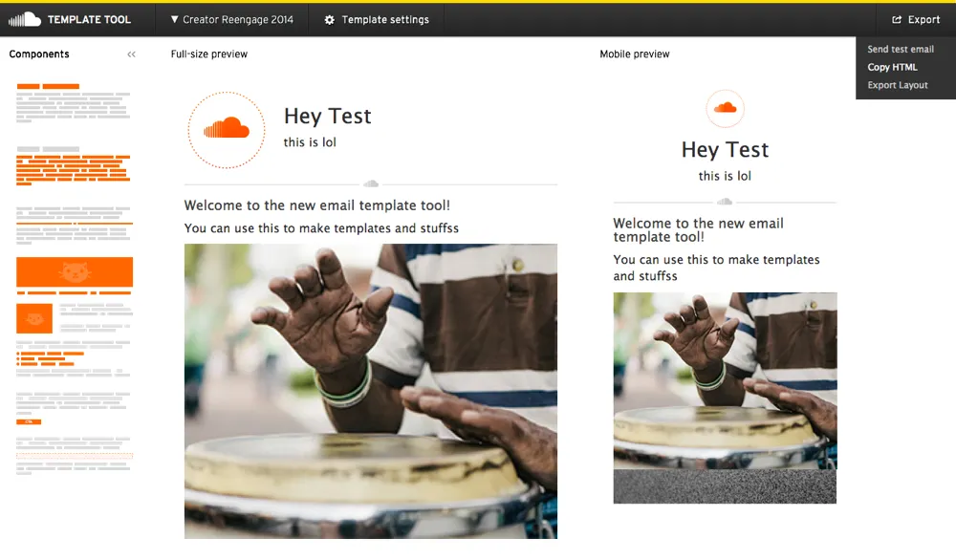Collapse the Components panel with double chevron
This screenshot has height=560, width=956.
[132, 54]
